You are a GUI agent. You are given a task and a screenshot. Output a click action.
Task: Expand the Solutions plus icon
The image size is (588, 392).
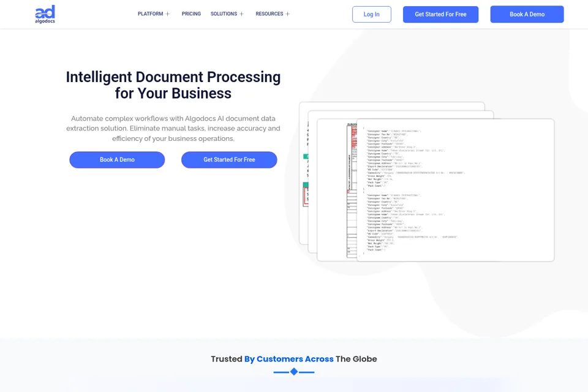pyautogui.click(x=241, y=14)
